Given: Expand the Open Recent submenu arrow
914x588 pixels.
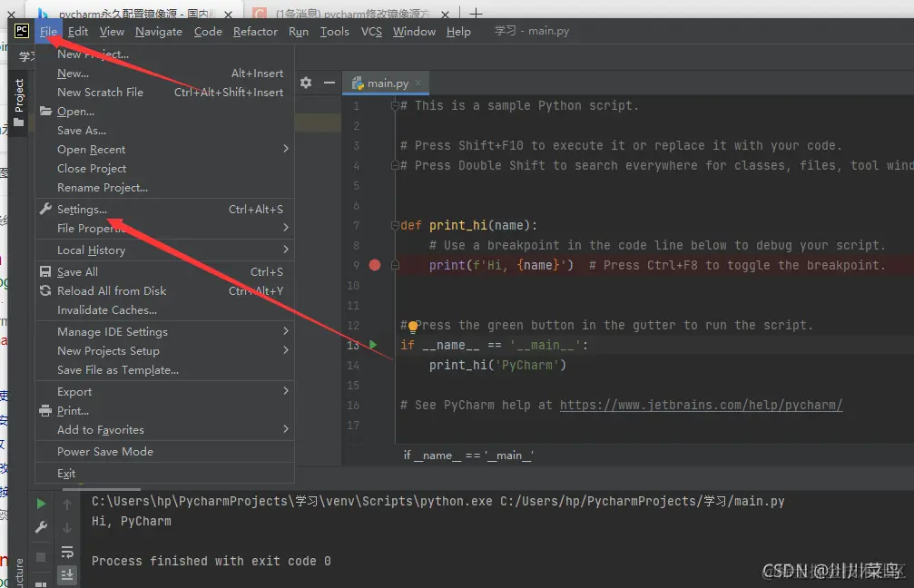Looking at the screenshot, I should pos(286,149).
